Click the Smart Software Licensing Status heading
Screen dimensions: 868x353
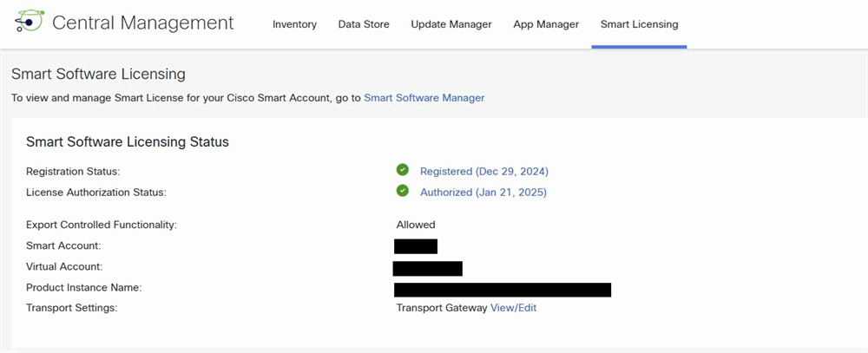[128, 141]
